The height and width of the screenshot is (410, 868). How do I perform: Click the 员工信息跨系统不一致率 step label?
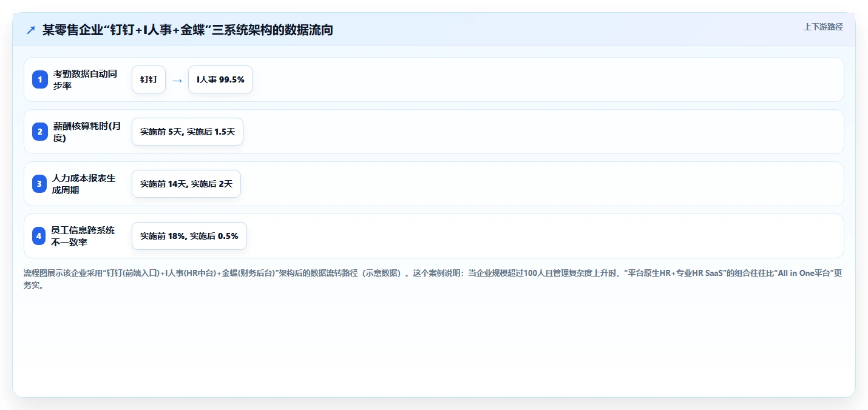(83, 236)
